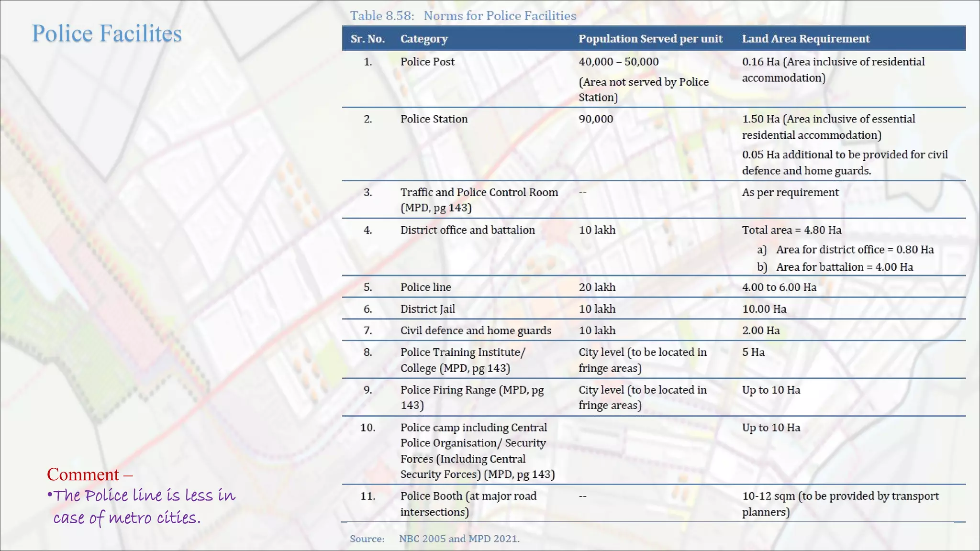
Task: Click the 'NBC 2005 and MPD 2021' source text
Action: pos(459,539)
